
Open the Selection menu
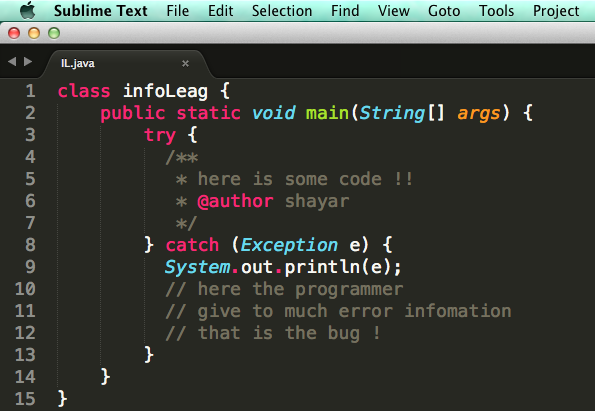click(x=282, y=11)
